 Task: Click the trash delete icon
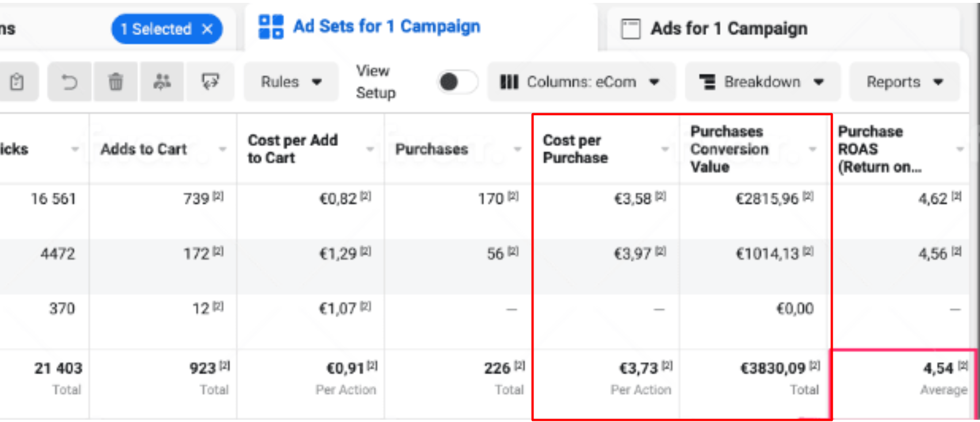(x=116, y=82)
